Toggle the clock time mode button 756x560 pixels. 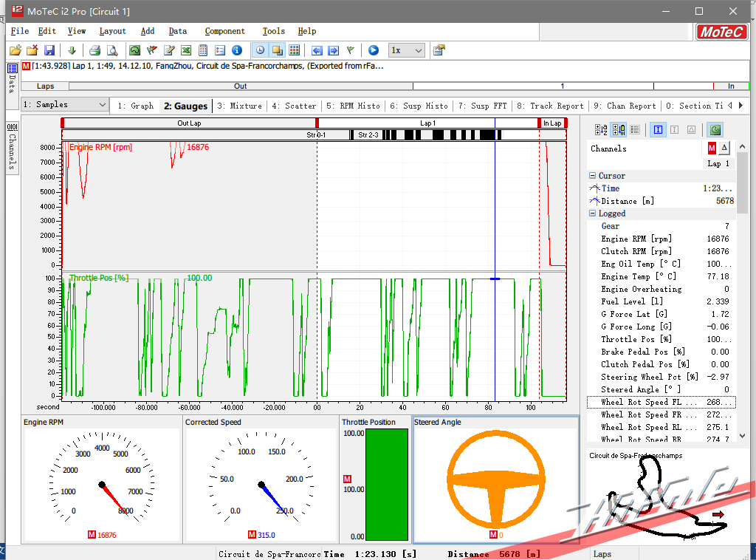point(260,50)
